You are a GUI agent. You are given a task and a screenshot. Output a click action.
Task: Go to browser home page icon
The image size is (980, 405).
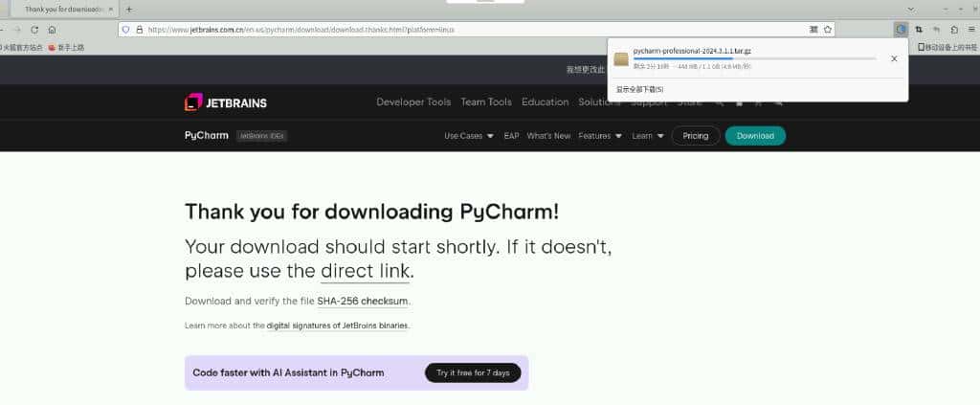(x=52, y=30)
